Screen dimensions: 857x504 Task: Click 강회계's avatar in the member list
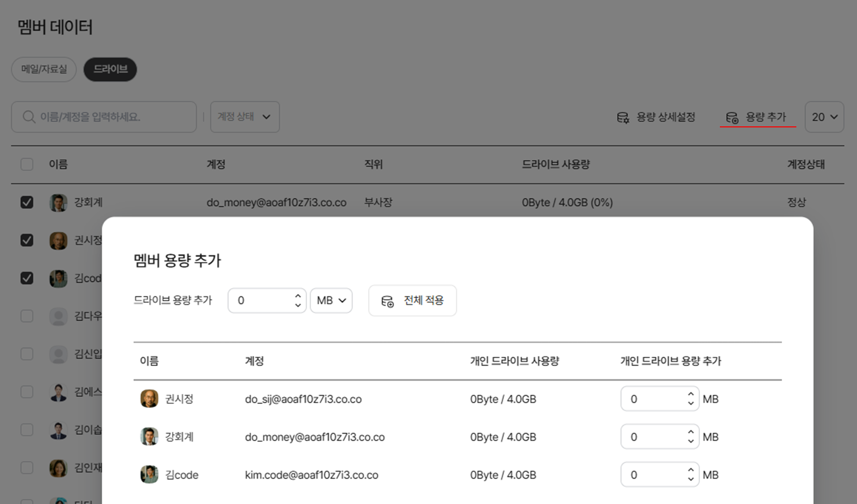pyautogui.click(x=58, y=202)
